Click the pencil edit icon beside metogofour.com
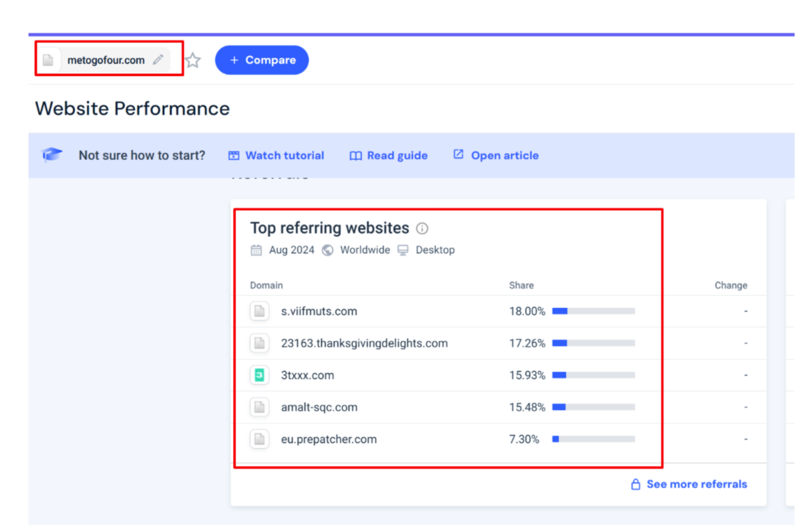The width and height of the screenshot is (811, 532). (159, 60)
